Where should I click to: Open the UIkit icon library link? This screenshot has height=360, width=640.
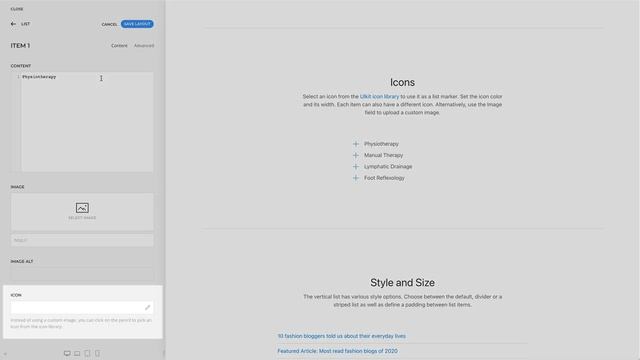[379, 97]
